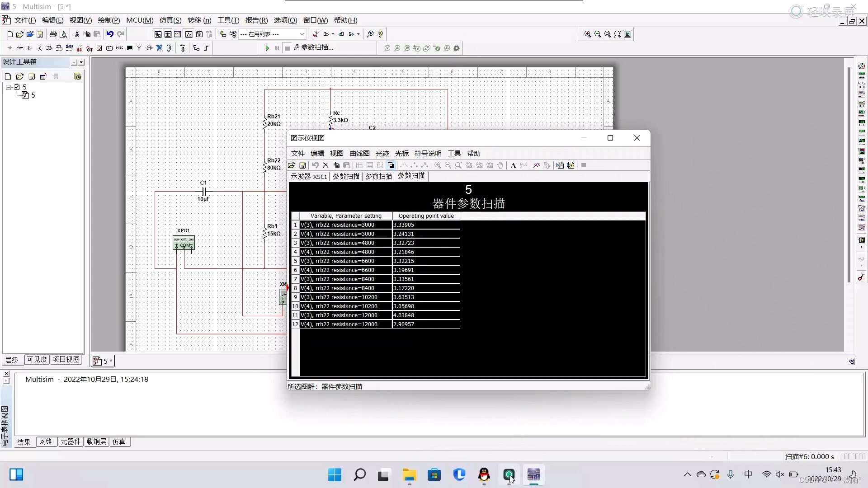Screen dimensions: 868x488
Task: Switch to the 元器件 results tab
Action: 71,442
